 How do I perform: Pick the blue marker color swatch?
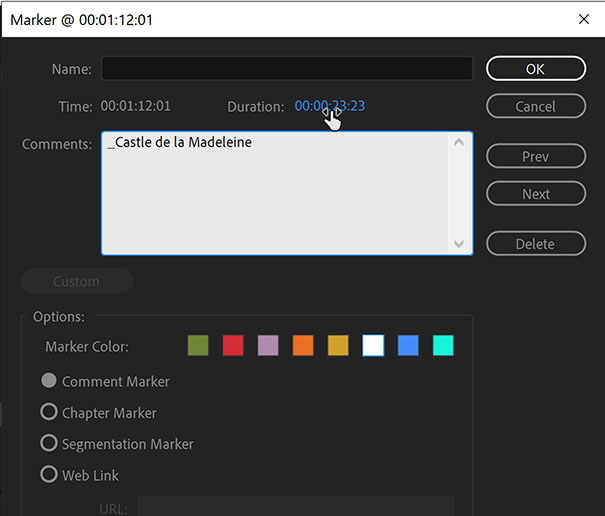tap(408, 346)
